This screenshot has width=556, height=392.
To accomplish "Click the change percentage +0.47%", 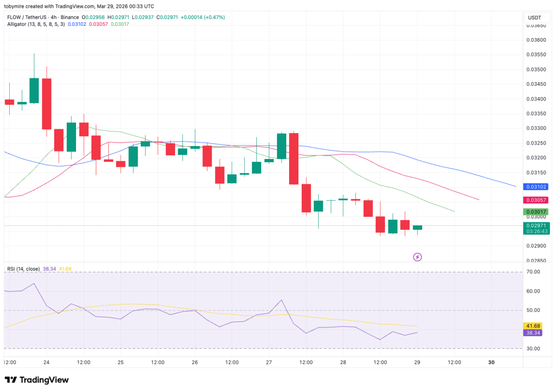I will [x=213, y=16].
